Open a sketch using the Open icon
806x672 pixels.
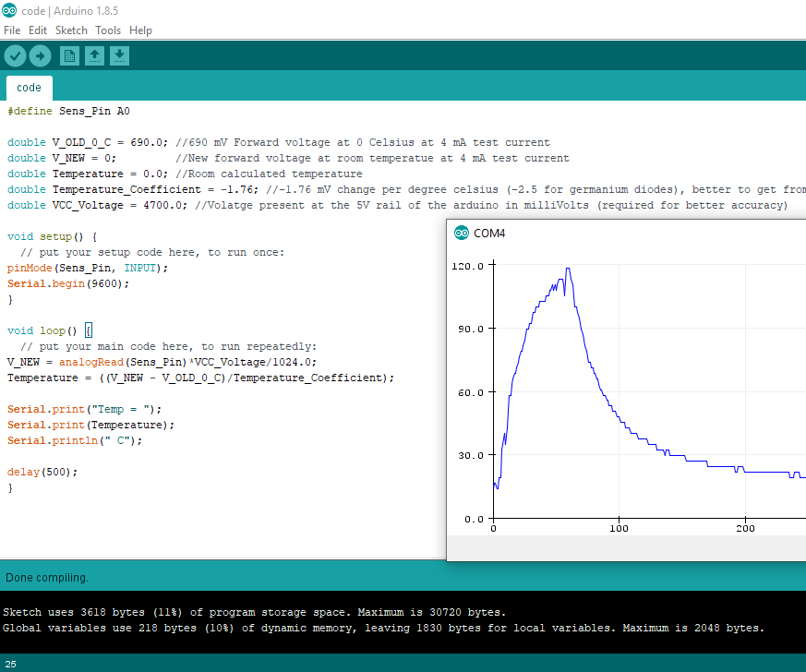(x=94, y=56)
